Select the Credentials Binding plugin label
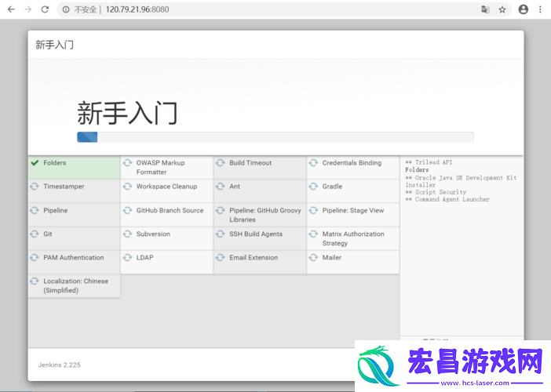The image size is (551, 392). (x=352, y=163)
